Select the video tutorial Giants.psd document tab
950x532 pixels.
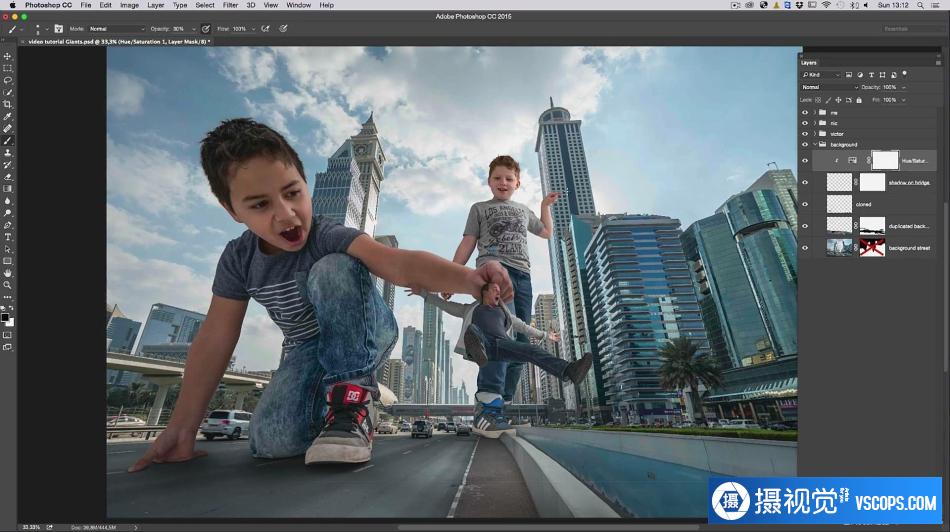119,42
